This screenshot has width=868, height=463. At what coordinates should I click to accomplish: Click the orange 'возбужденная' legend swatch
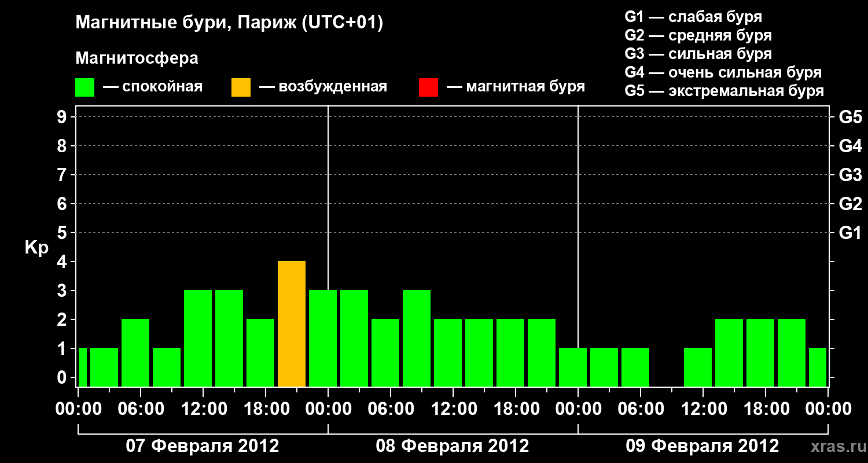click(x=241, y=87)
